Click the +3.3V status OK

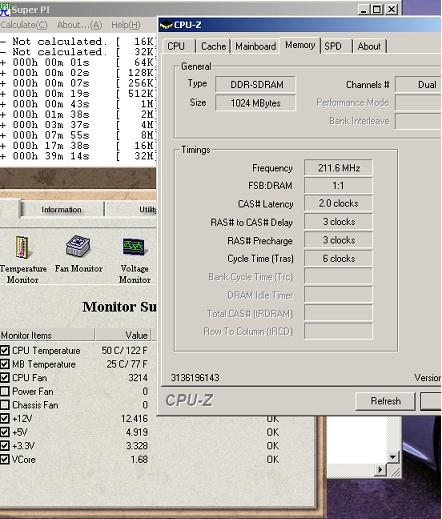coord(272,446)
